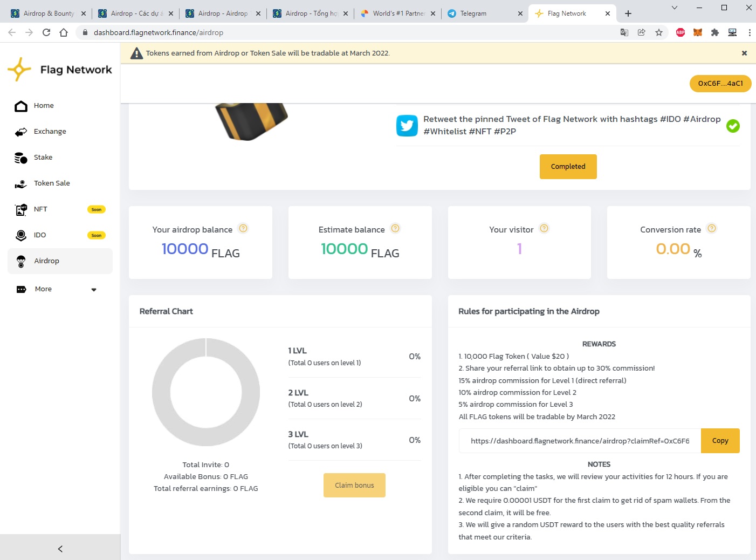Open the browser home page
The width and height of the screenshot is (756, 560).
point(64,32)
